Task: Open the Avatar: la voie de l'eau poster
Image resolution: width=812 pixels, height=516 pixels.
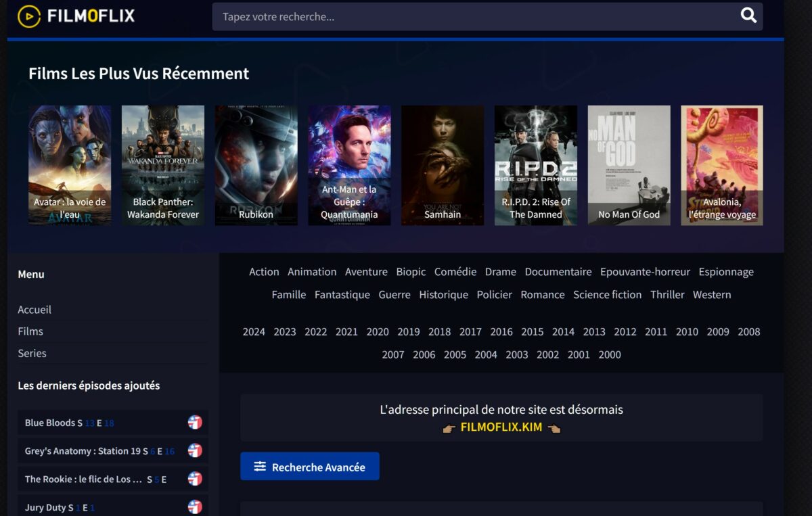Action: (70, 165)
